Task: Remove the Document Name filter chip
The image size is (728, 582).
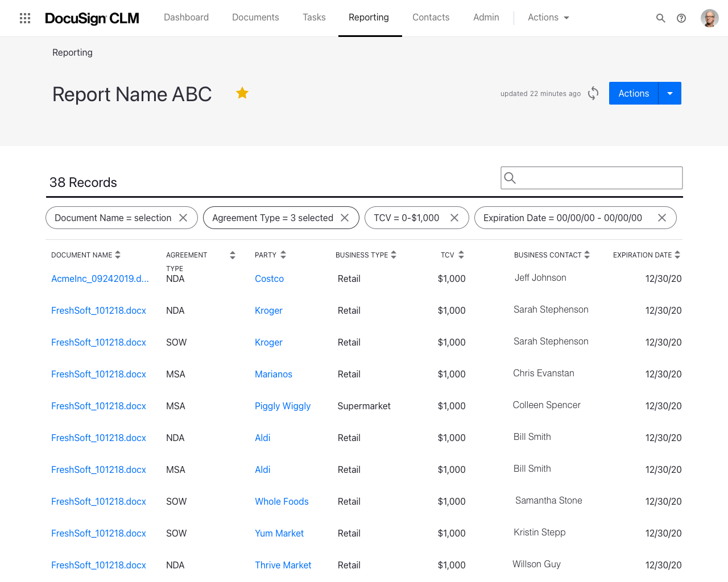Action: coord(183,218)
